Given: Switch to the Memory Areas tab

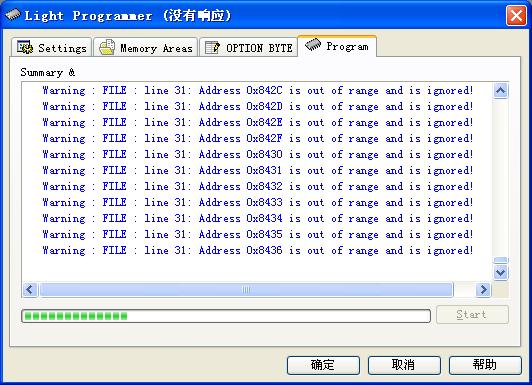Looking at the screenshot, I should click(x=146, y=47).
